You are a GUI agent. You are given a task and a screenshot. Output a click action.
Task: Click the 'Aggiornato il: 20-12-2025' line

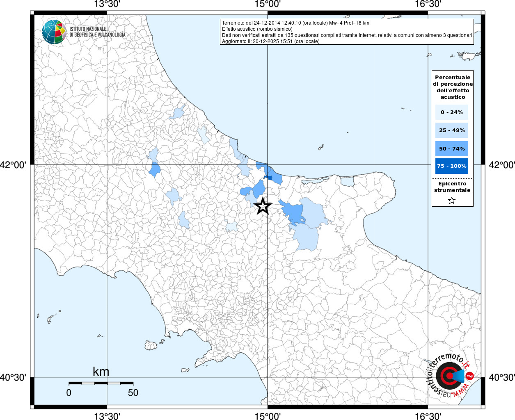271,41
